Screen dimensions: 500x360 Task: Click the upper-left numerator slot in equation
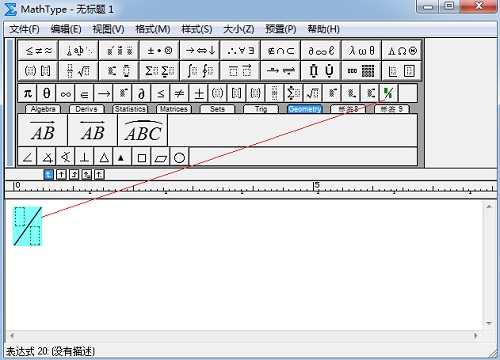pos(20,217)
